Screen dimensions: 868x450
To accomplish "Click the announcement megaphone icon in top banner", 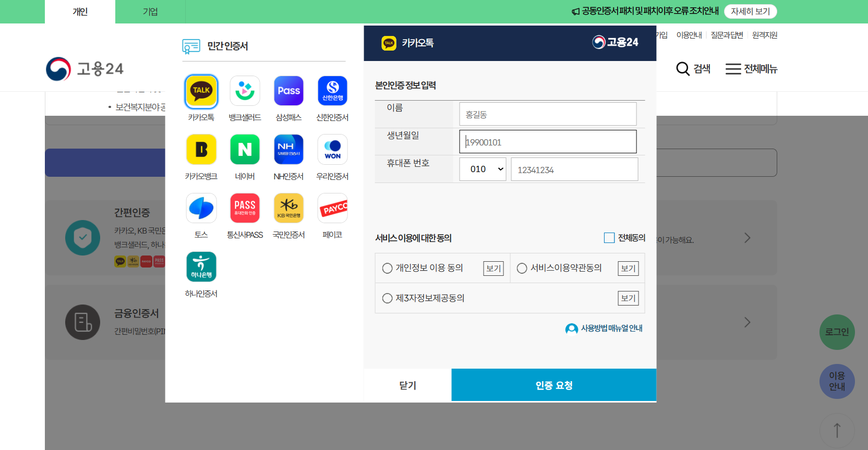I will (x=575, y=11).
